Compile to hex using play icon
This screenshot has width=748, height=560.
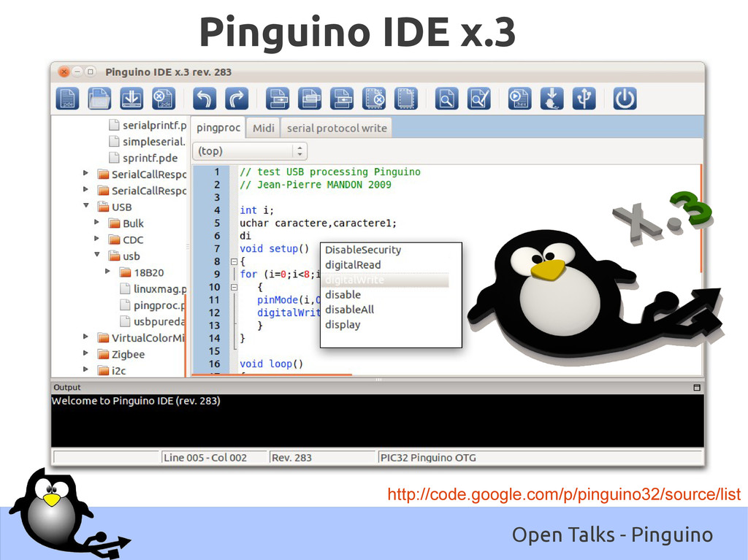pos(519,99)
